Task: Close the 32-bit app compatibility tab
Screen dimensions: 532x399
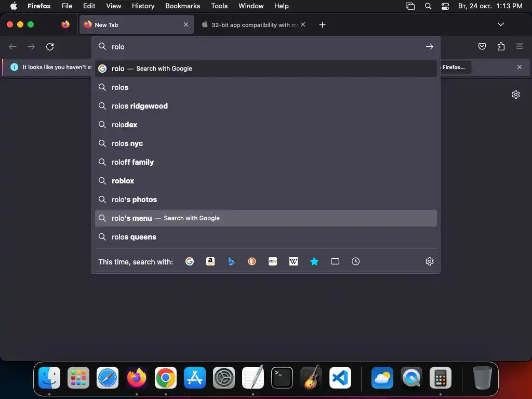Action: [303, 24]
